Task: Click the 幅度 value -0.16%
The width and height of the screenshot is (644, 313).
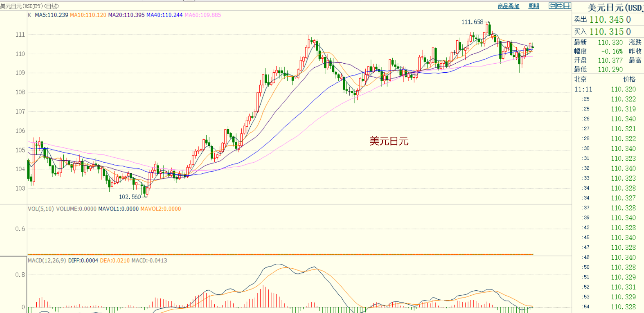Action: point(612,51)
